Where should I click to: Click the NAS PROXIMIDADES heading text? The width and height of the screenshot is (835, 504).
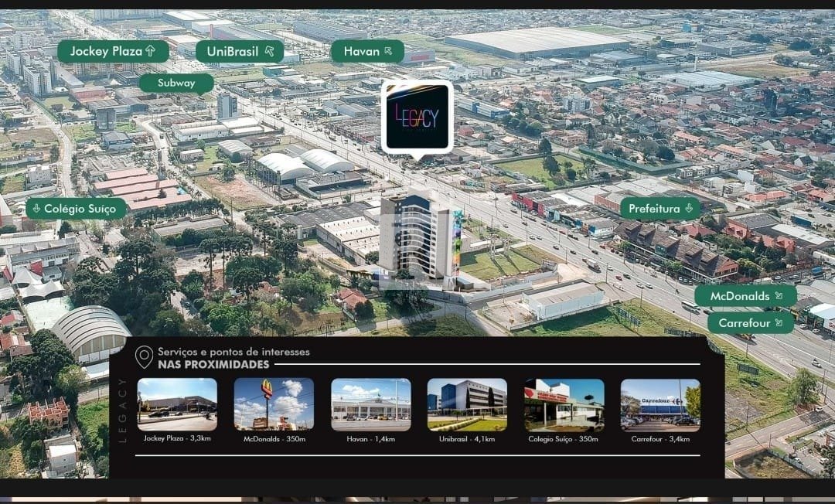[213, 364]
